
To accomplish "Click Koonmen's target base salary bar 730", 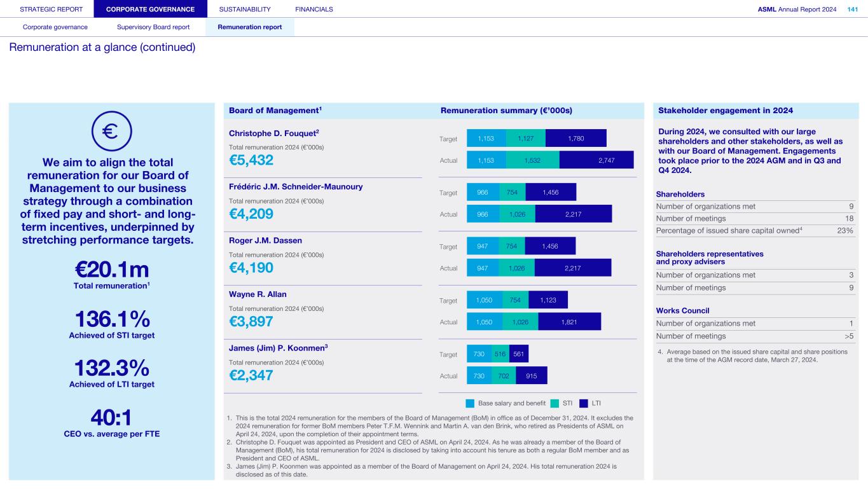I will [479, 354].
